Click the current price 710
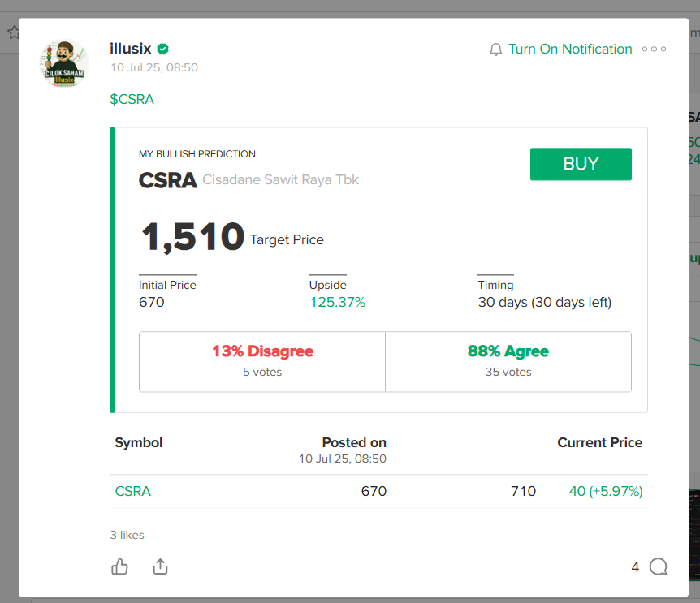 pyautogui.click(x=523, y=491)
